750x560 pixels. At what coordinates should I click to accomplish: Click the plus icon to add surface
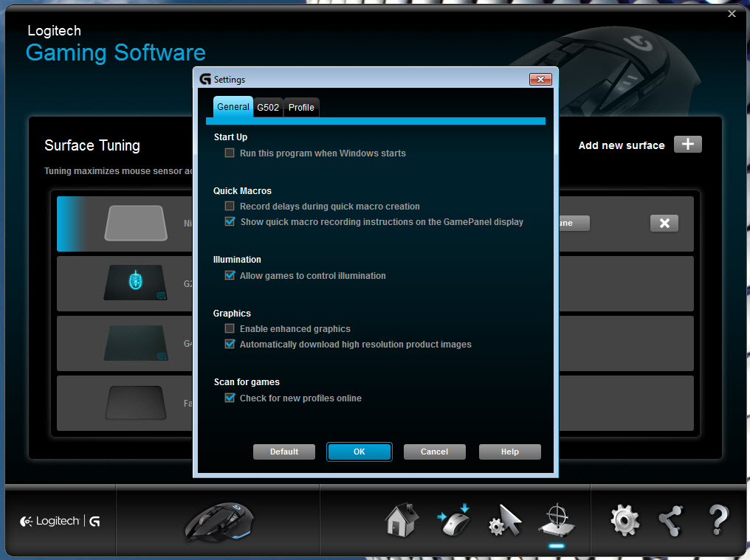coord(687,145)
